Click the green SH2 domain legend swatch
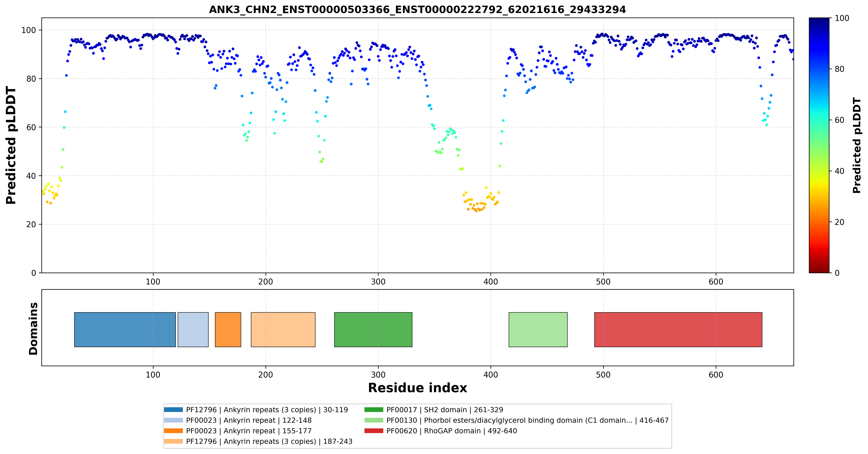The height and width of the screenshot is (454, 868). click(374, 410)
